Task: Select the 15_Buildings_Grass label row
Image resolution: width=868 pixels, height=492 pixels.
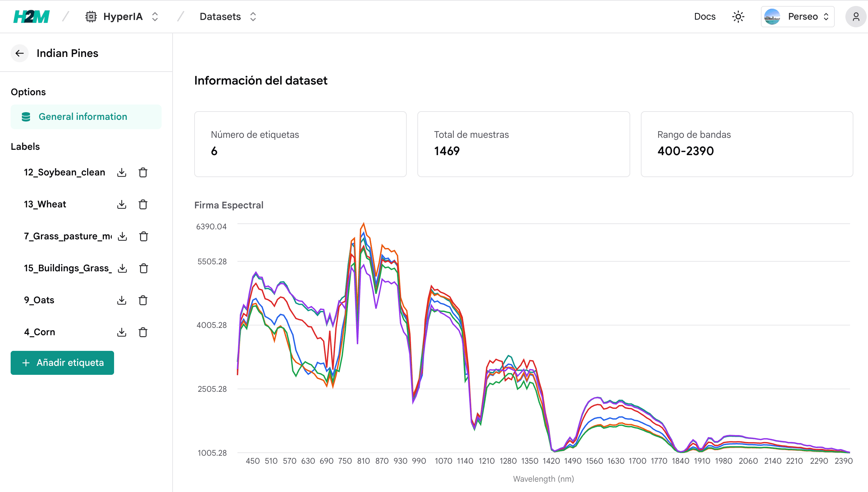Action: coord(68,268)
